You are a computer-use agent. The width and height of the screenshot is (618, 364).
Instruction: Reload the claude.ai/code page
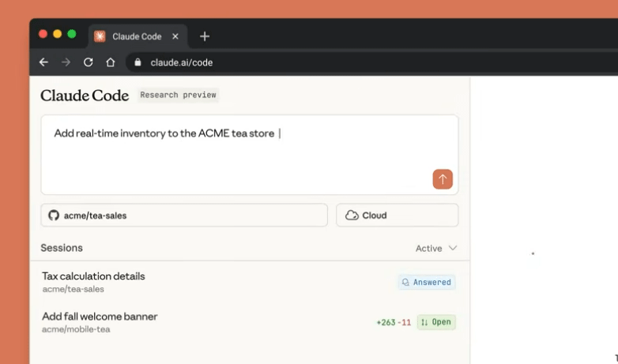coord(88,62)
